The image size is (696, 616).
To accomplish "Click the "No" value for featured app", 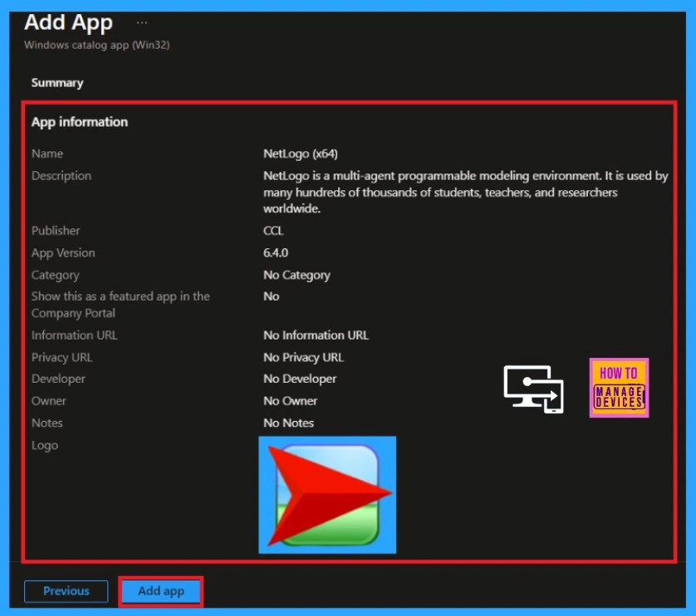I will coord(272,296).
